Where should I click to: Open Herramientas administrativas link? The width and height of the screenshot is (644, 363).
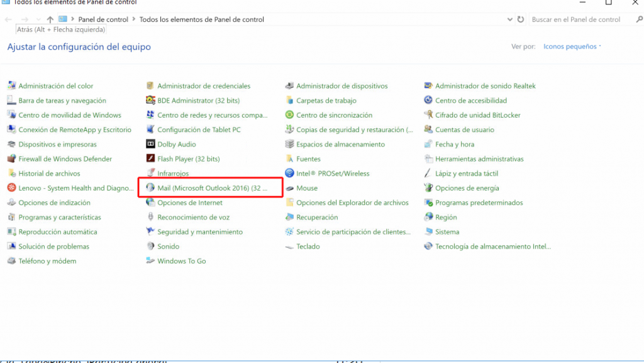click(479, 159)
